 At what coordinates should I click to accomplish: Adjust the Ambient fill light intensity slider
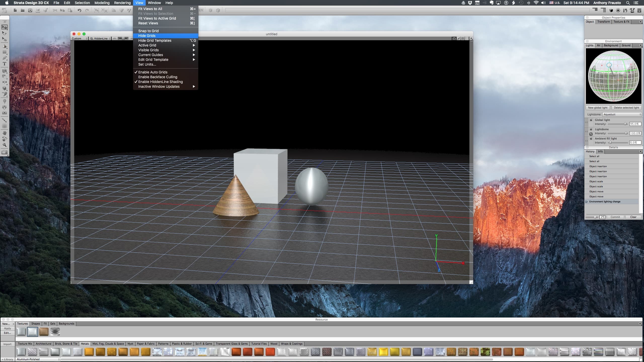(x=610, y=143)
